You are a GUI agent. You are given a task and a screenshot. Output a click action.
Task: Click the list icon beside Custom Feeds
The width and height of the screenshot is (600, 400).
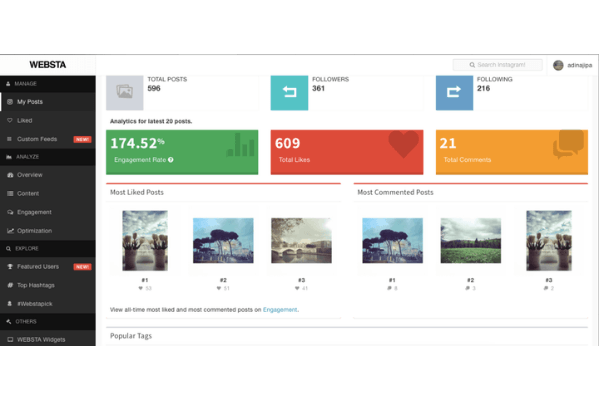click(x=10, y=139)
